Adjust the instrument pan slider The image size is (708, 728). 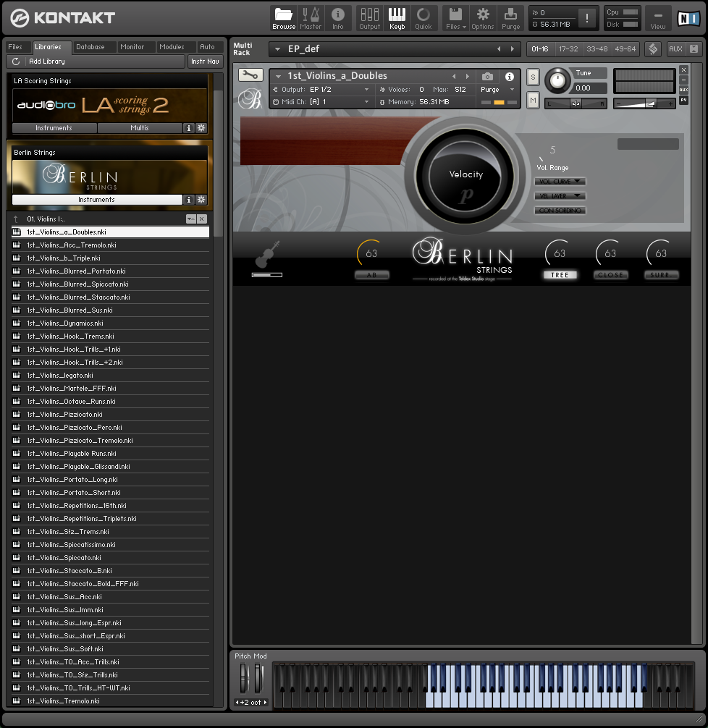coord(576,103)
